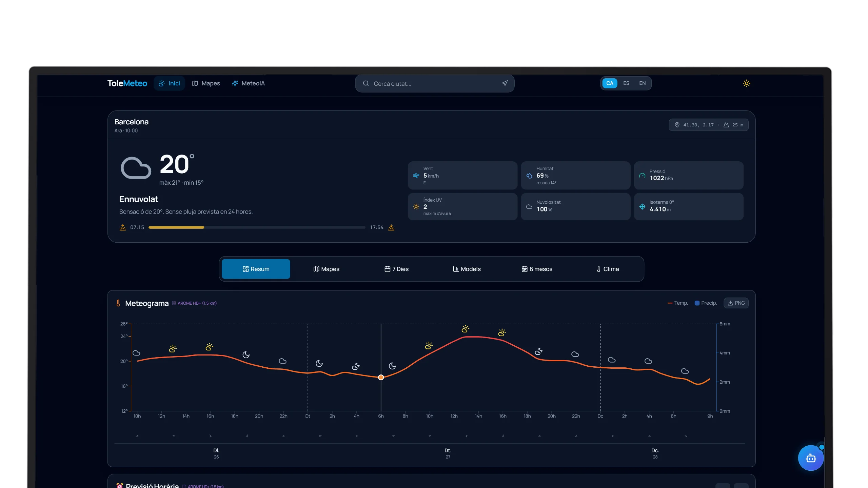Click the magnifier icon in the search bar
The width and height of the screenshot is (868, 488).
[366, 83]
